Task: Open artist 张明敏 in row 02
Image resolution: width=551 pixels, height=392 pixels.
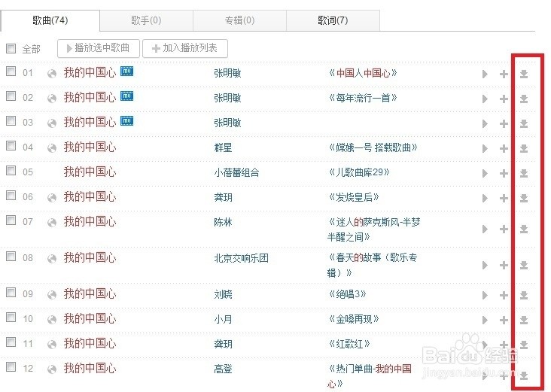Action: coord(227,98)
